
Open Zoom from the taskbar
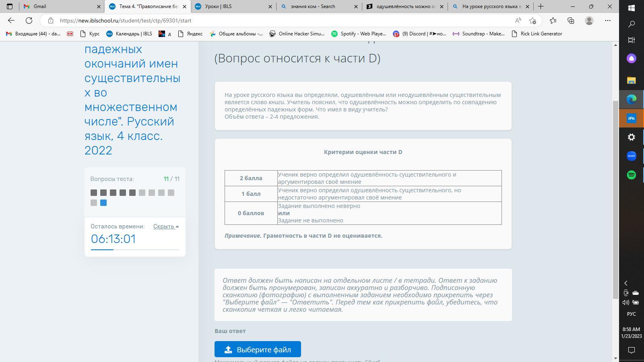pyautogui.click(x=632, y=156)
